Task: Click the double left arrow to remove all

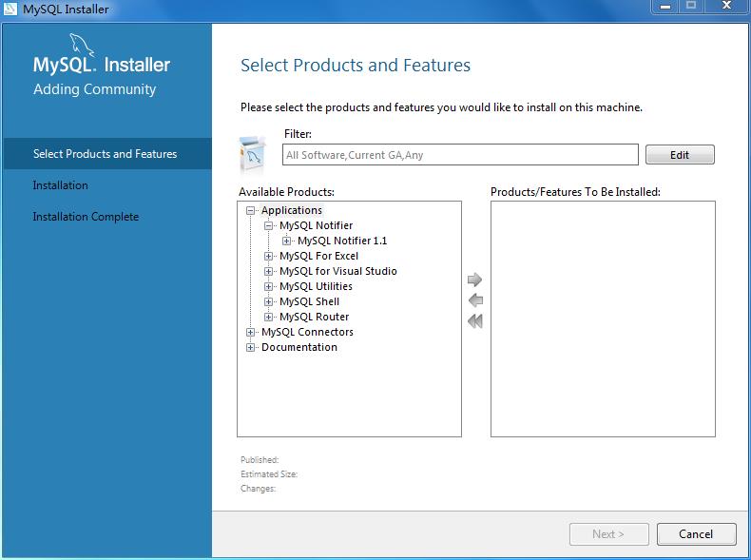Action: tap(475, 321)
